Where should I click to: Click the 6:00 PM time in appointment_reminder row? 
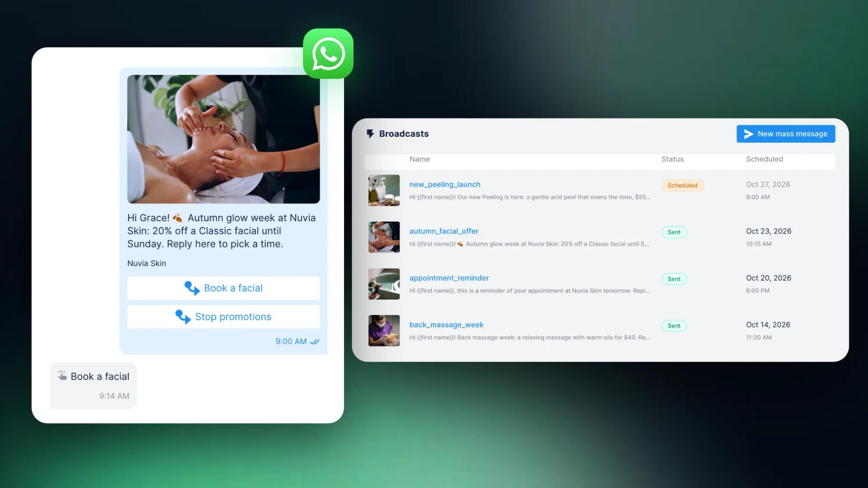pos(758,291)
